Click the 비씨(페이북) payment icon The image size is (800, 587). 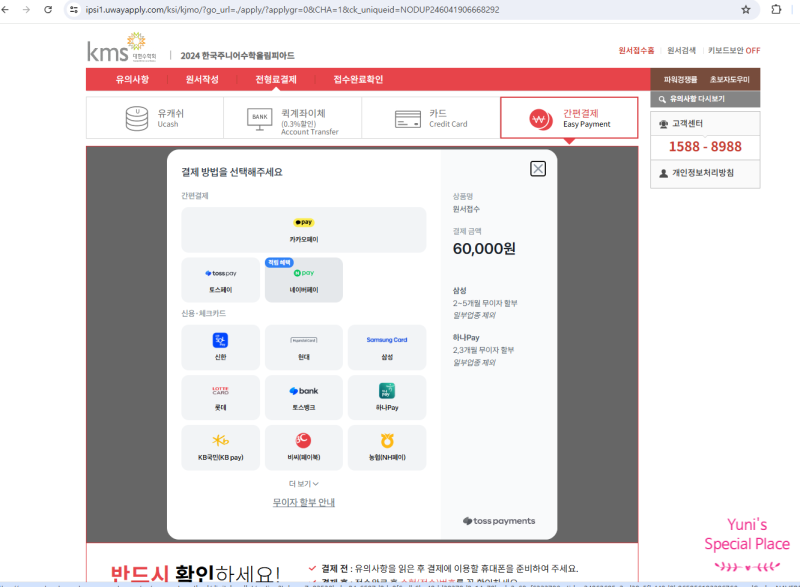[x=305, y=447]
